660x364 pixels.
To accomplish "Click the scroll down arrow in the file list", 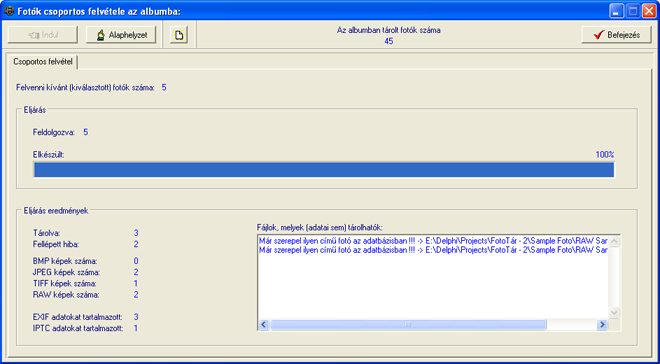I will click(x=614, y=313).
